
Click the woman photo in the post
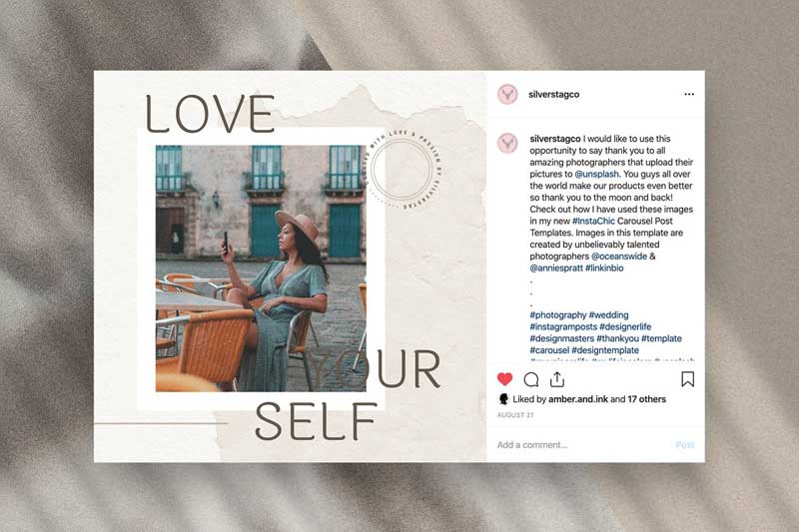[x=261, y=268]
